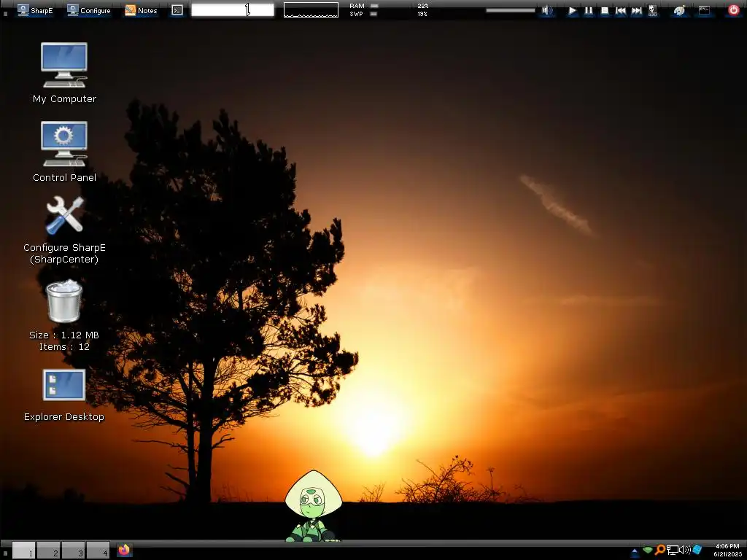Click the bottom bar's left grip handle

pos(4,553)
